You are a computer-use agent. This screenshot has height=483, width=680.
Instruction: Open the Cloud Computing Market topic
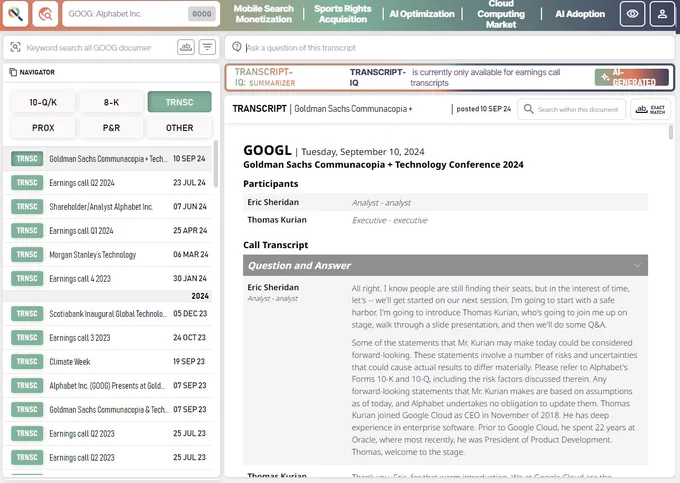click(x=501, y=14)
